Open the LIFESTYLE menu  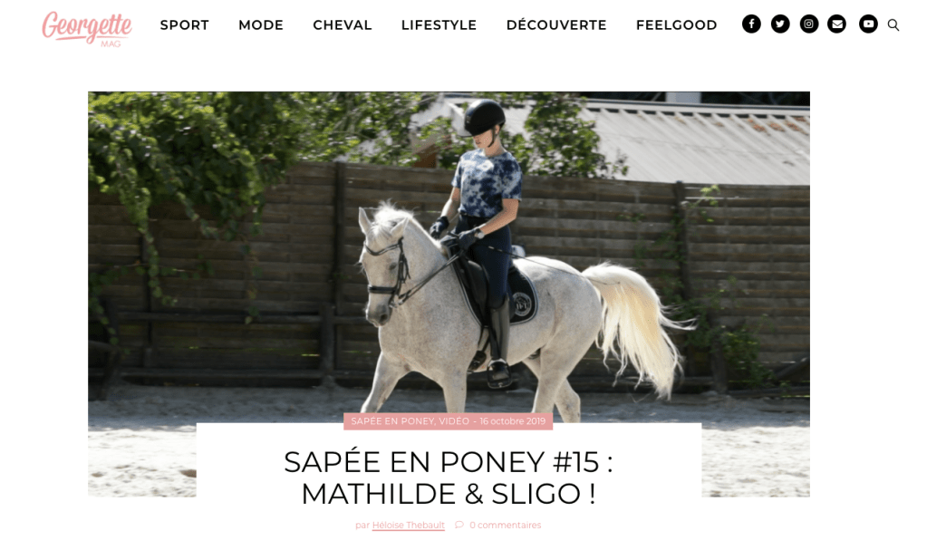(439, 25)
